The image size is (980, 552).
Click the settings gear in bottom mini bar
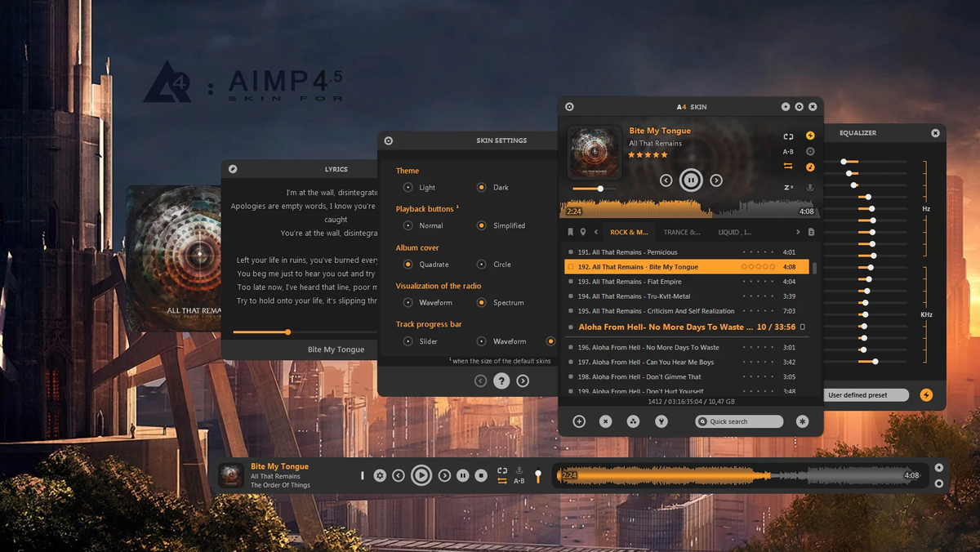point(380,475)
